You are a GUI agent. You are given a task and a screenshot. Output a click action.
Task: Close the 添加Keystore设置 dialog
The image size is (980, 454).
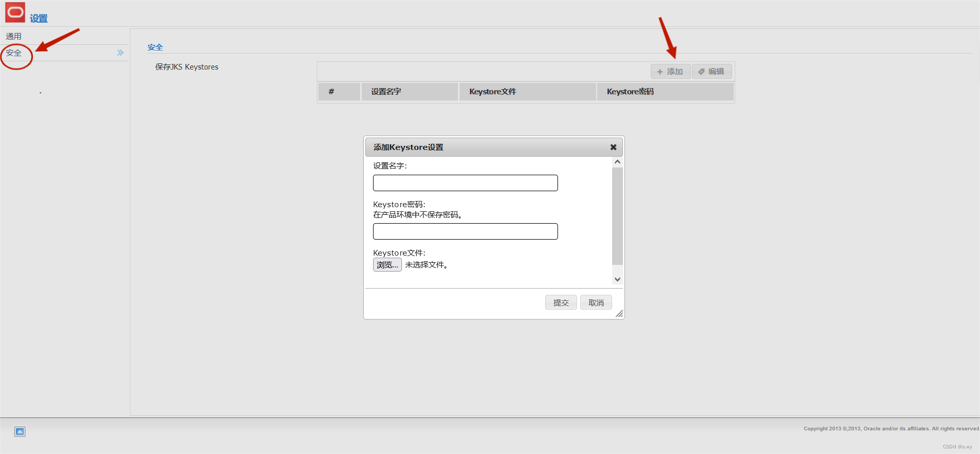click(x=613, y=147)
